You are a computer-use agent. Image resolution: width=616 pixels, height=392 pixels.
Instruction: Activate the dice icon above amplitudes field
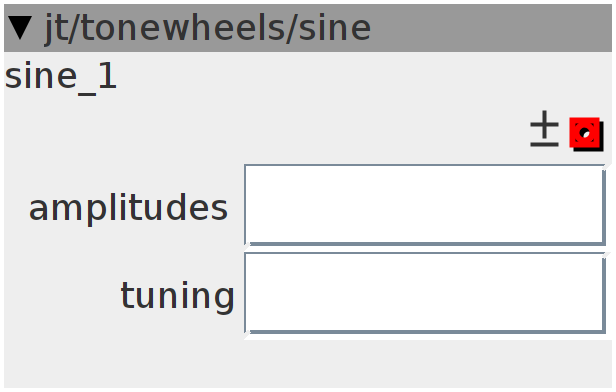(x=586, y=134)
